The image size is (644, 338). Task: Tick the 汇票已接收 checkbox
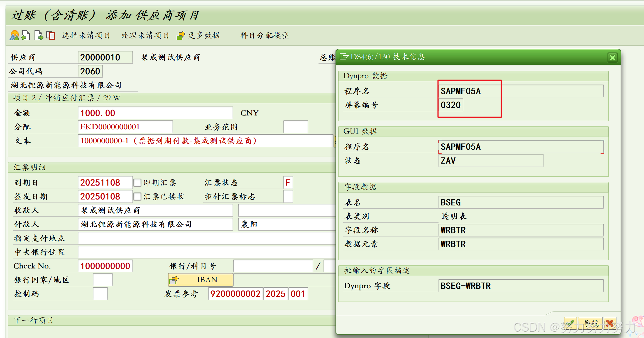137,197
